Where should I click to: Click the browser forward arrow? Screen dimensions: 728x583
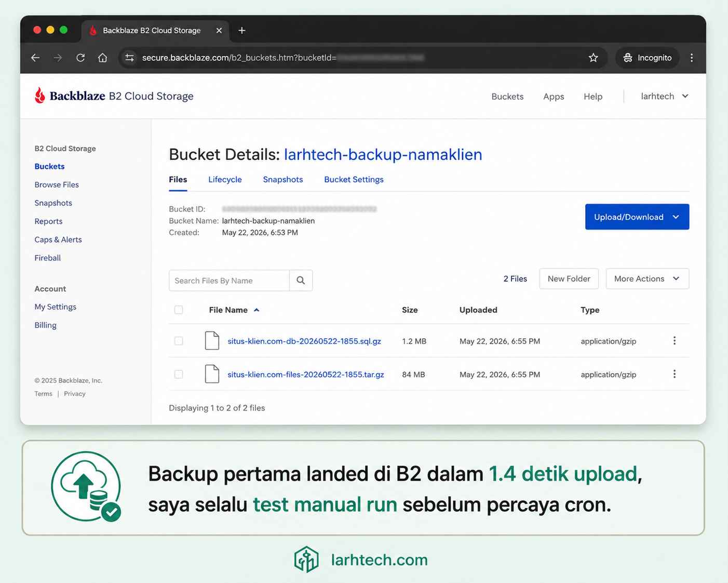pyautogui.click(x=58, y=58)
